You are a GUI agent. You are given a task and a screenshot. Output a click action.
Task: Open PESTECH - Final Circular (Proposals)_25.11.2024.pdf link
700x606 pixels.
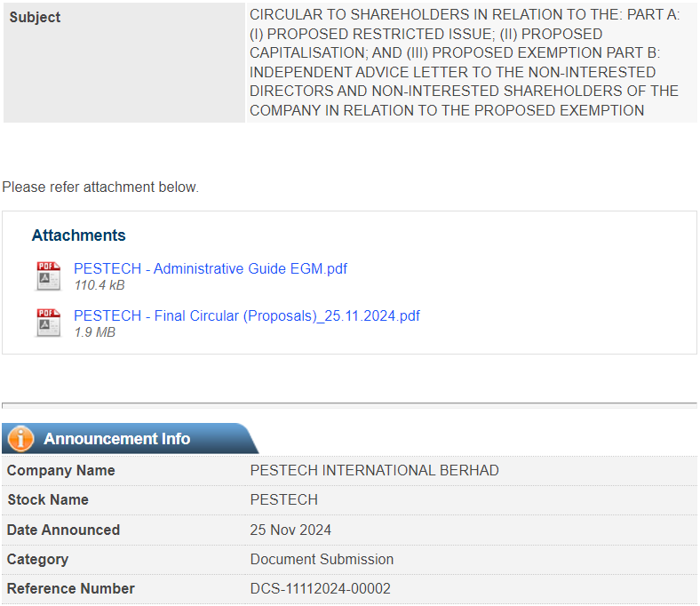coord(246,316)
